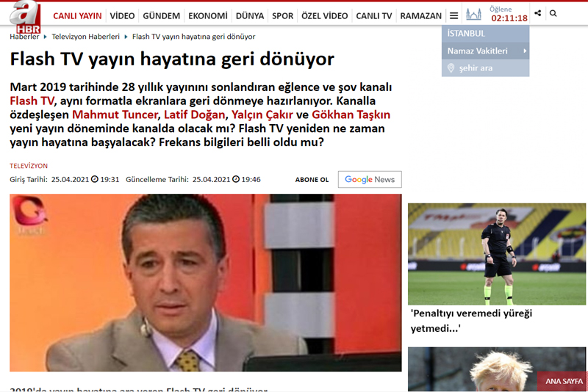Click the Giriş Tarihi 25.04.2021 date

click(x=70, y=180)
